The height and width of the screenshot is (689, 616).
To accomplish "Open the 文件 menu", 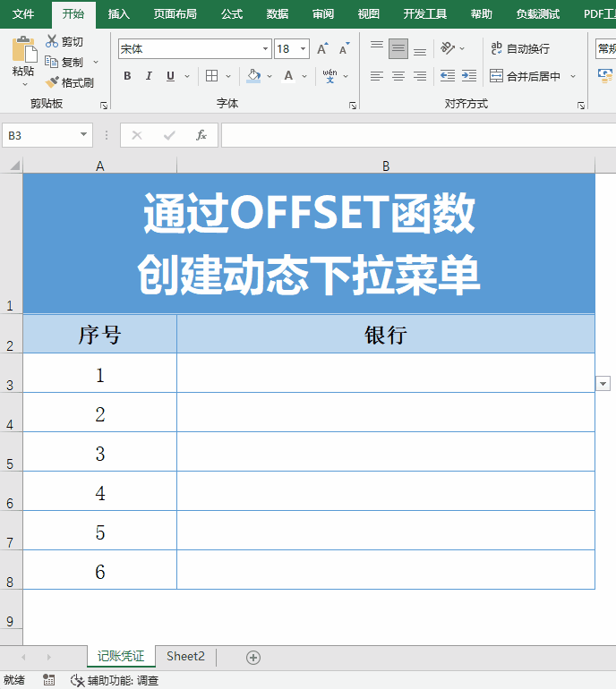I will pyautogui.click(x=23, y=14).
